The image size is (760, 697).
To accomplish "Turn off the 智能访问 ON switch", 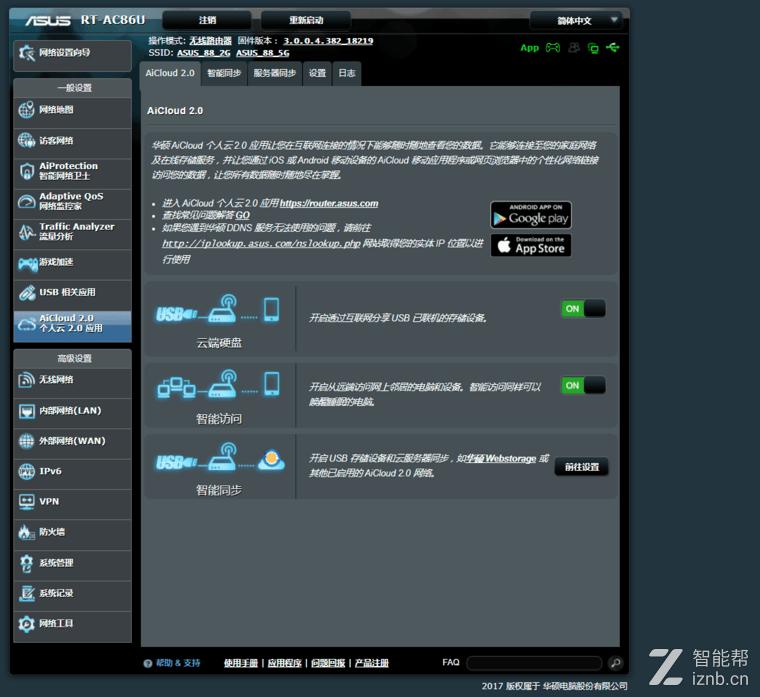I will [583, 385].
